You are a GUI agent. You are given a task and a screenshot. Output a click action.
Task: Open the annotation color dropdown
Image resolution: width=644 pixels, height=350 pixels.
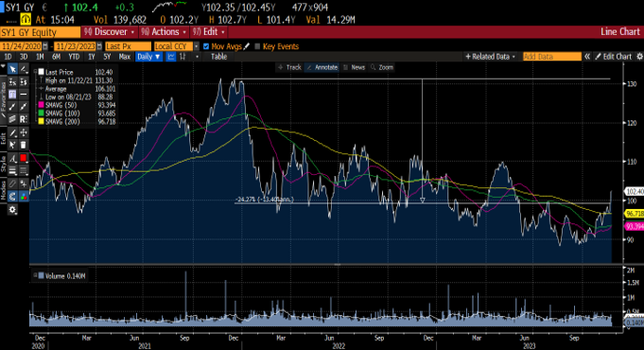point(24,158)
